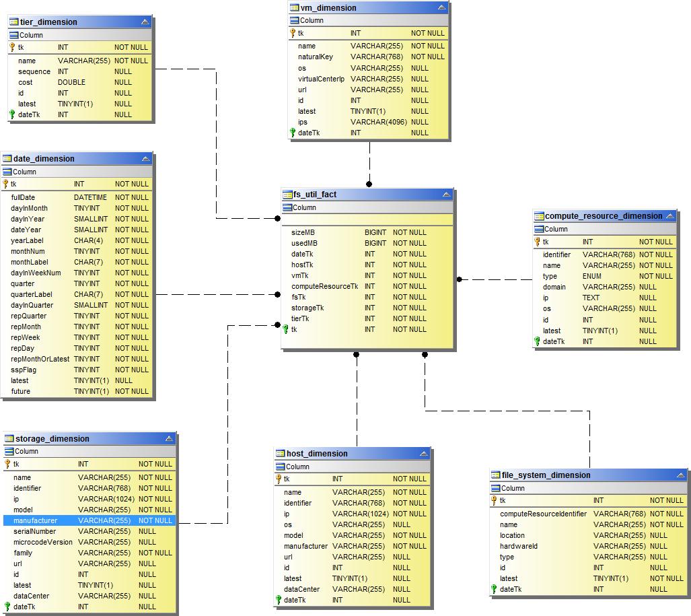The image size is (691, 616).
Task: Collapse the fs_util_fact table using its triangle
Action: (x=446, y=194)
